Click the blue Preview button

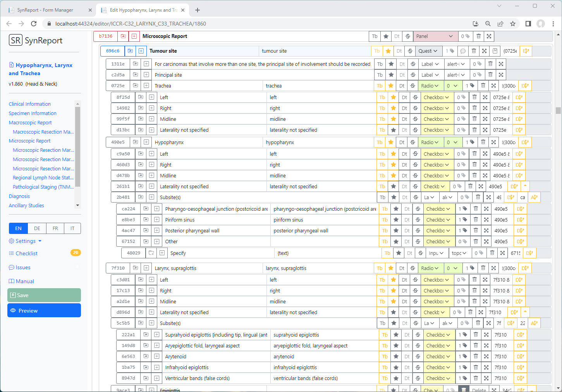pyautogui.click(x=44, y=311)
